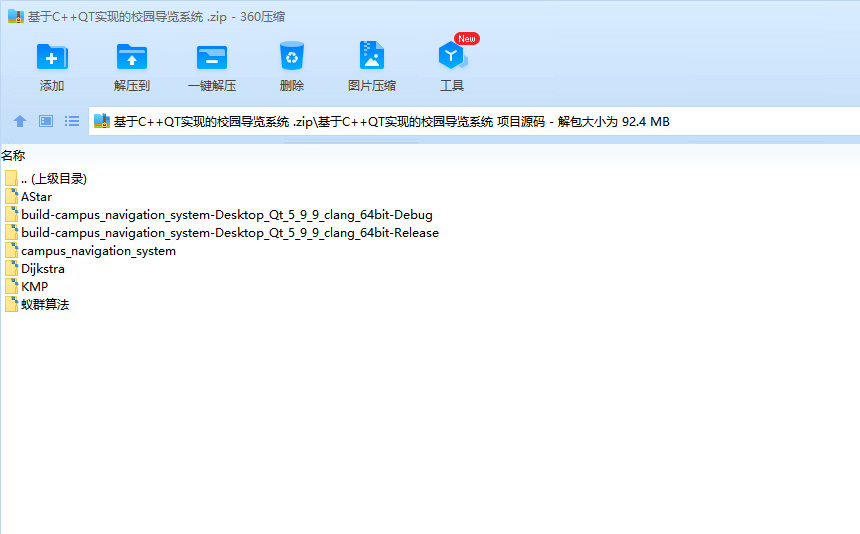
Task: Switch to thumbnail view mode icon
Action: [46, 121]
